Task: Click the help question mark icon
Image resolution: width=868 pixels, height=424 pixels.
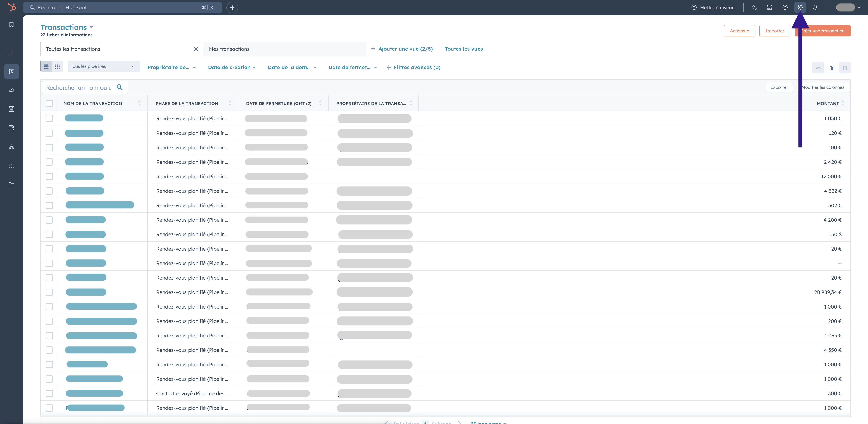Action: 785,7
